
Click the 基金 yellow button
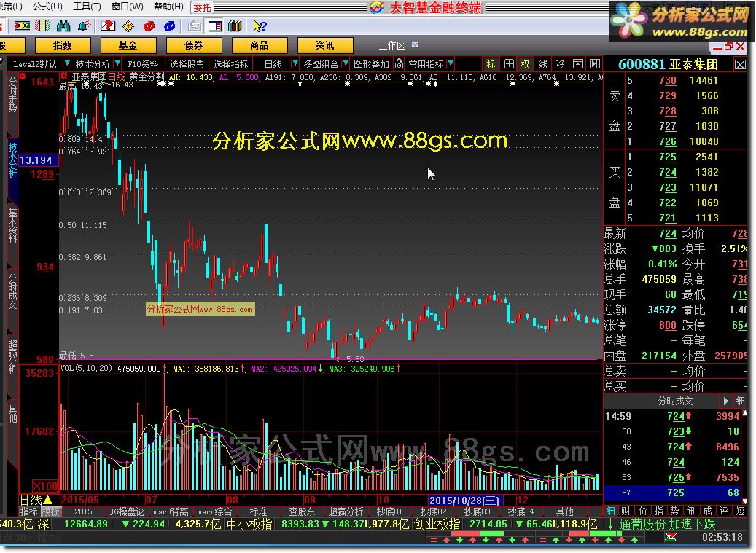[x=128, y=45]
